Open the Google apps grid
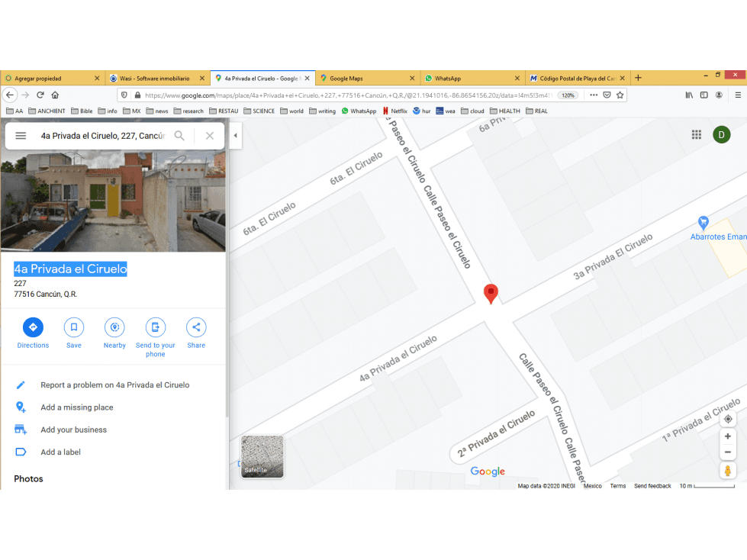 point(697,135)
